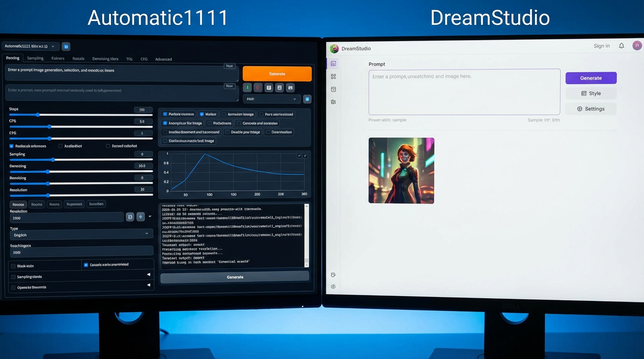Click the first small icon in the chart corner
The image size is (644, 359).
[x=300, y=156]
